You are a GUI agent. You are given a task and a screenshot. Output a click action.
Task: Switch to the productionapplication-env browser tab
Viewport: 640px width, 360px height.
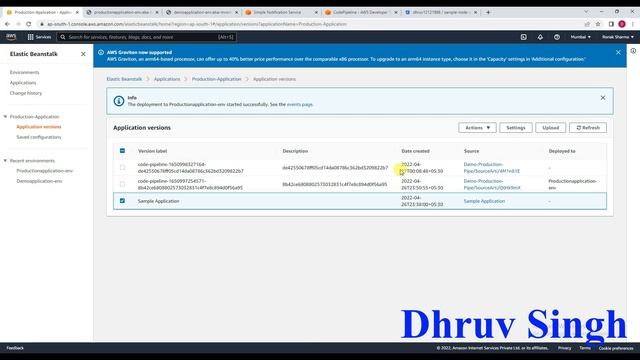point(122,12)
